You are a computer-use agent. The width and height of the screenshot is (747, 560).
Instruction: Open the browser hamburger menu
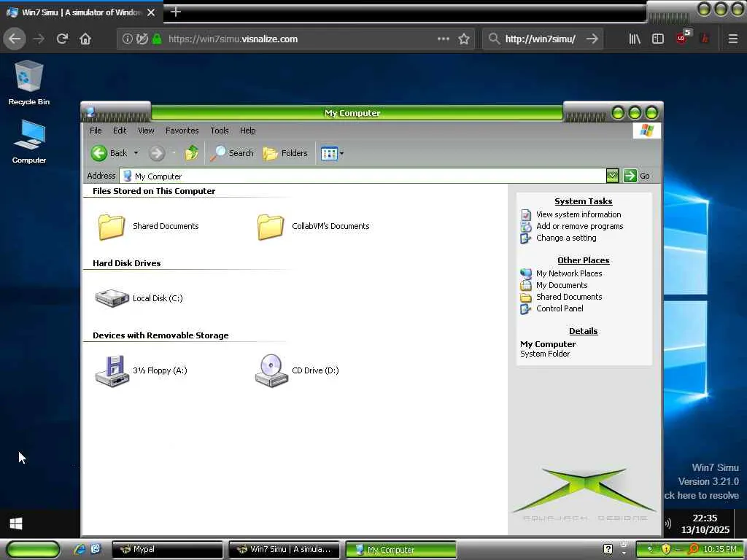[733, 39]
